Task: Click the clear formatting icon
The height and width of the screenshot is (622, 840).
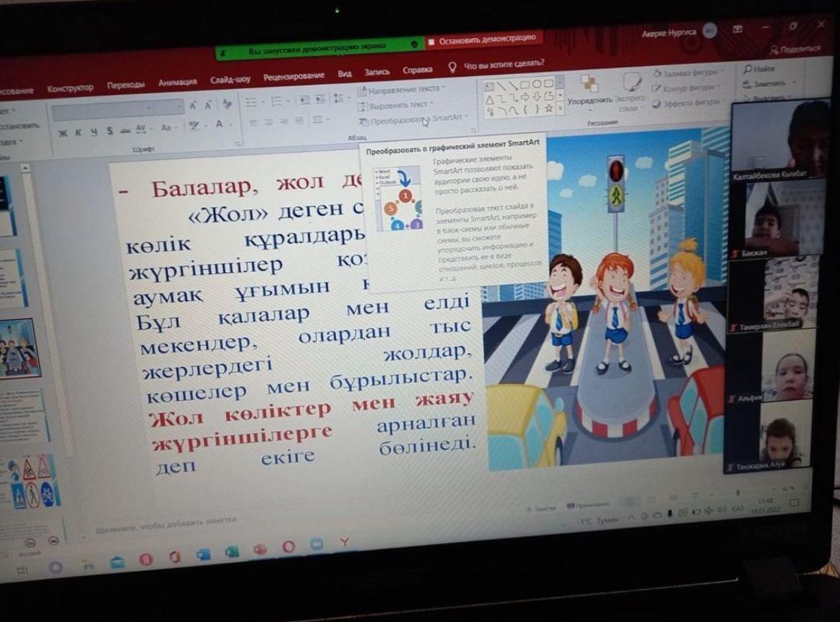Action: [227, 105]
